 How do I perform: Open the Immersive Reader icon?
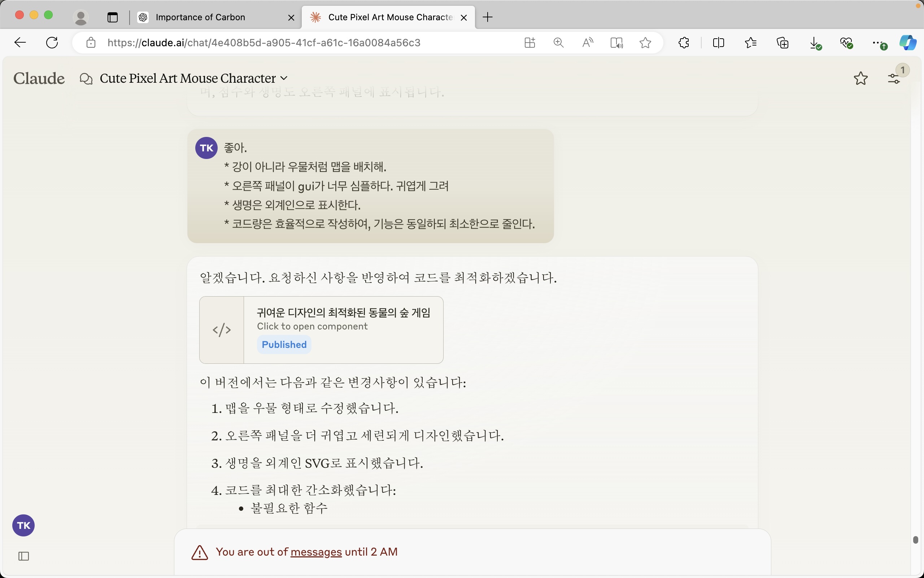pos(616,42)
